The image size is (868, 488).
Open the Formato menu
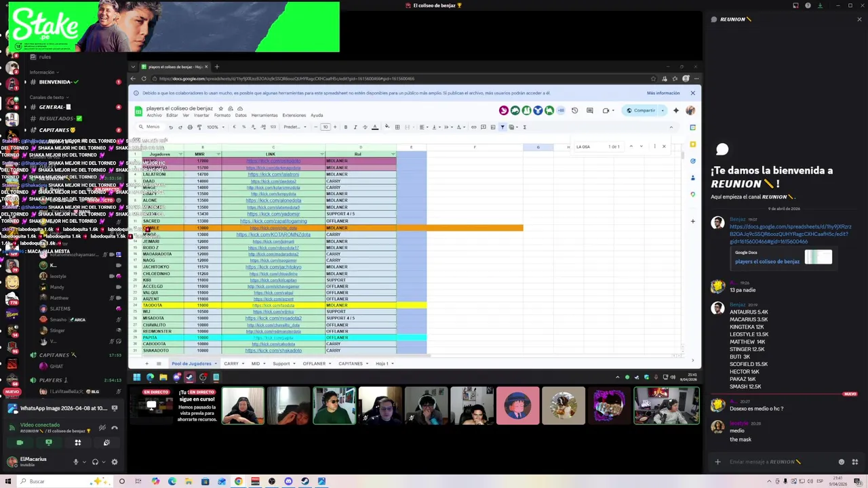coord(222,115)
